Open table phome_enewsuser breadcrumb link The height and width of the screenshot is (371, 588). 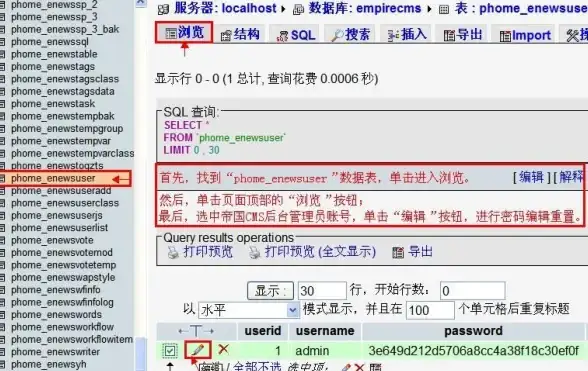click(533, 8)
